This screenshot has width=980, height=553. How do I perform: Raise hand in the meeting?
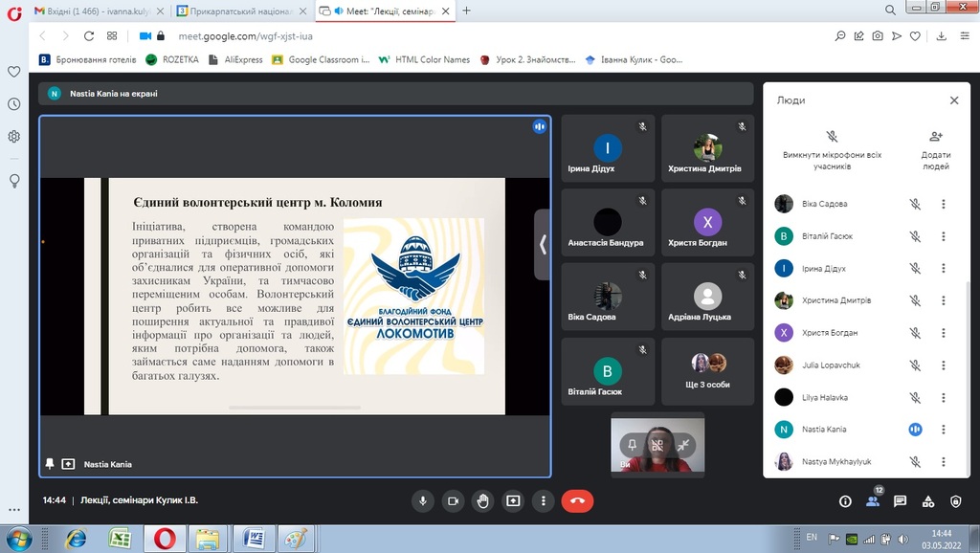point(483,500)
